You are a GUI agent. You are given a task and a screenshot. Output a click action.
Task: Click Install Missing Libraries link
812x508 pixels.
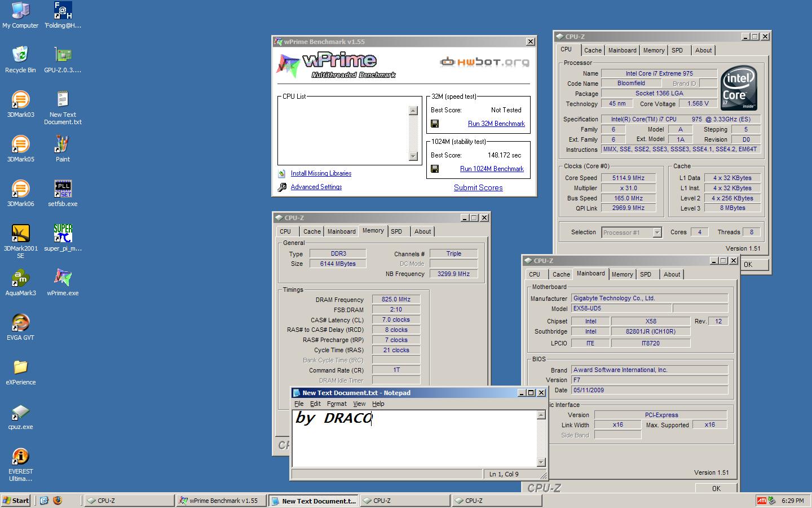coord(321,173)
